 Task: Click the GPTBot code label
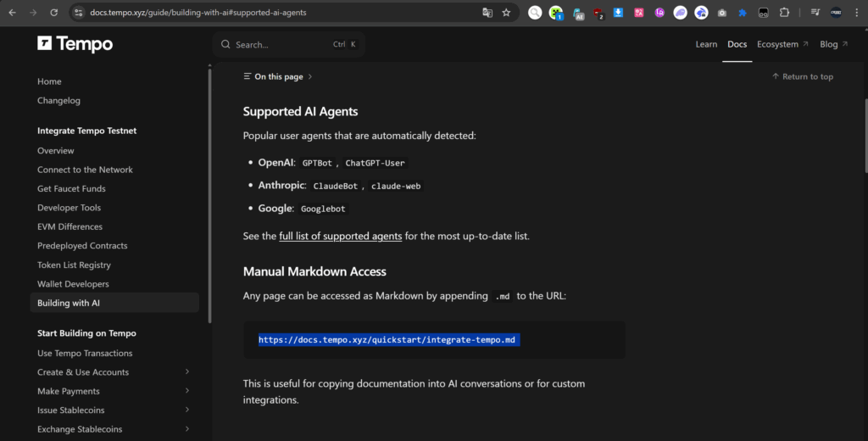coord(317,163)
